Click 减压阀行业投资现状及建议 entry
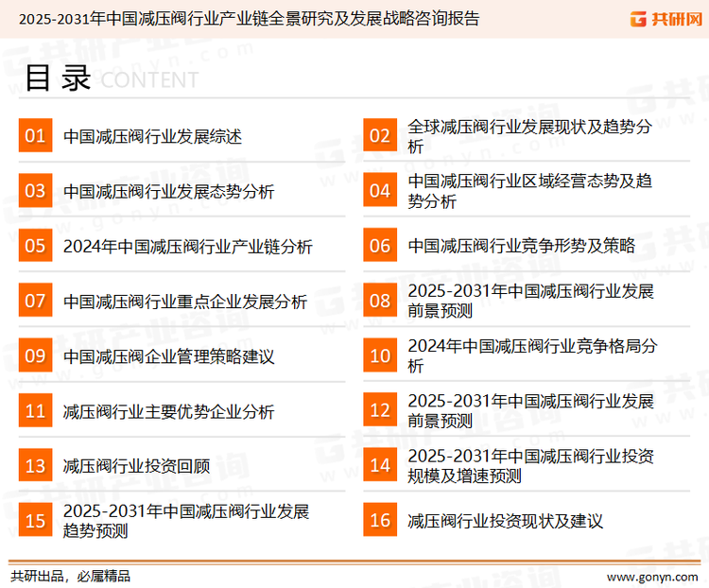 pyautogui.click(x=505, y=521)
